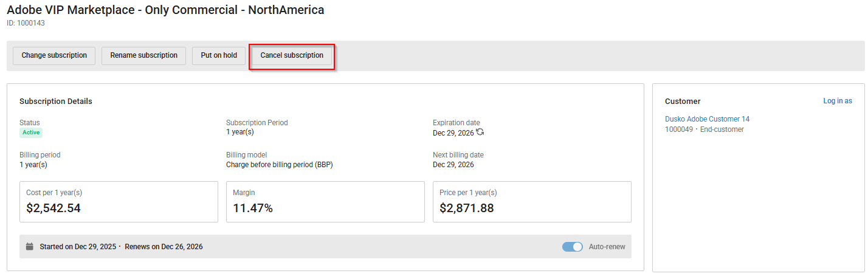Click the 1000049 End-customer text
Image resolution: width=868 pixels, height=279 pixels.
tap(704, 129)
